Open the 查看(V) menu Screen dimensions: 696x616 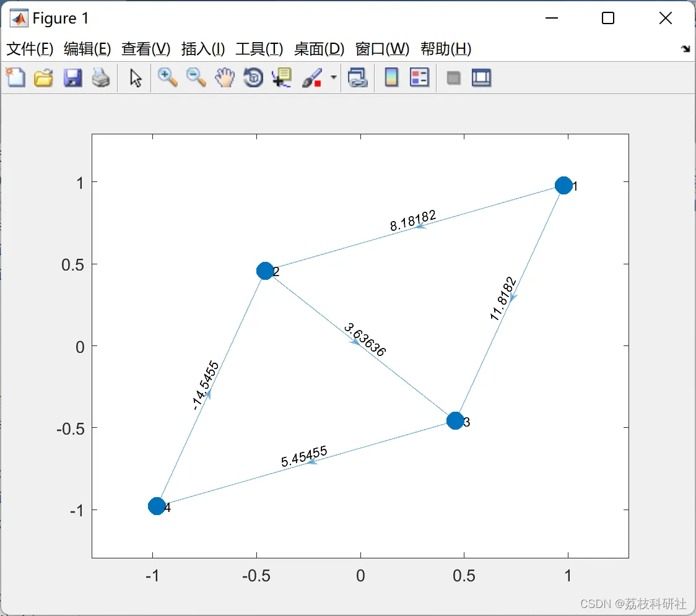click(x=146, y=49)
